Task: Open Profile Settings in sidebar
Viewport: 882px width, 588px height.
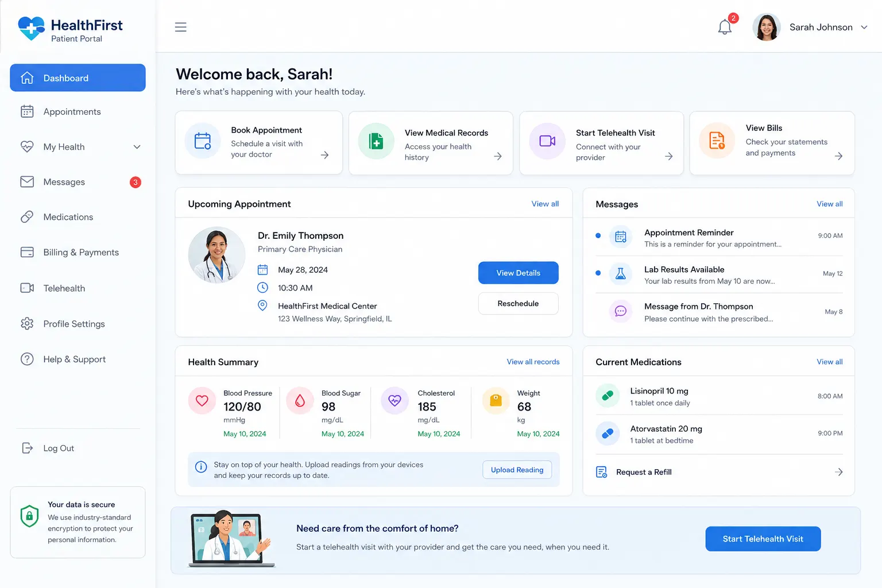Action: coord(78,324)
